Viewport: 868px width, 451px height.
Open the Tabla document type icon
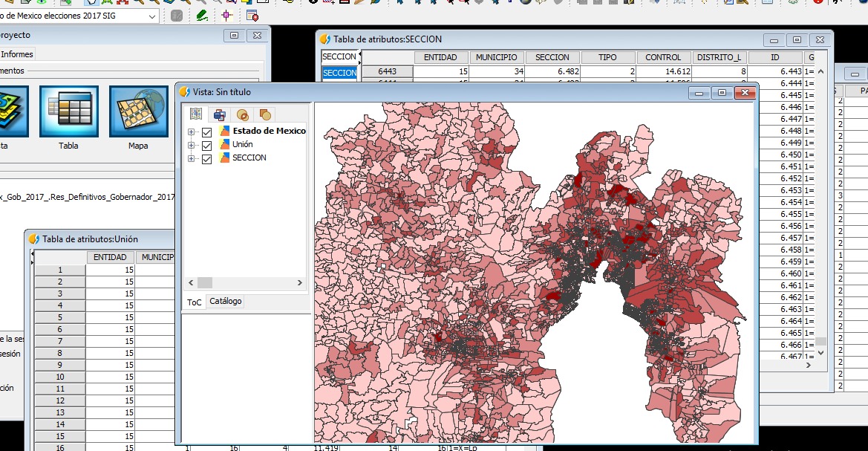coord(69,111)
